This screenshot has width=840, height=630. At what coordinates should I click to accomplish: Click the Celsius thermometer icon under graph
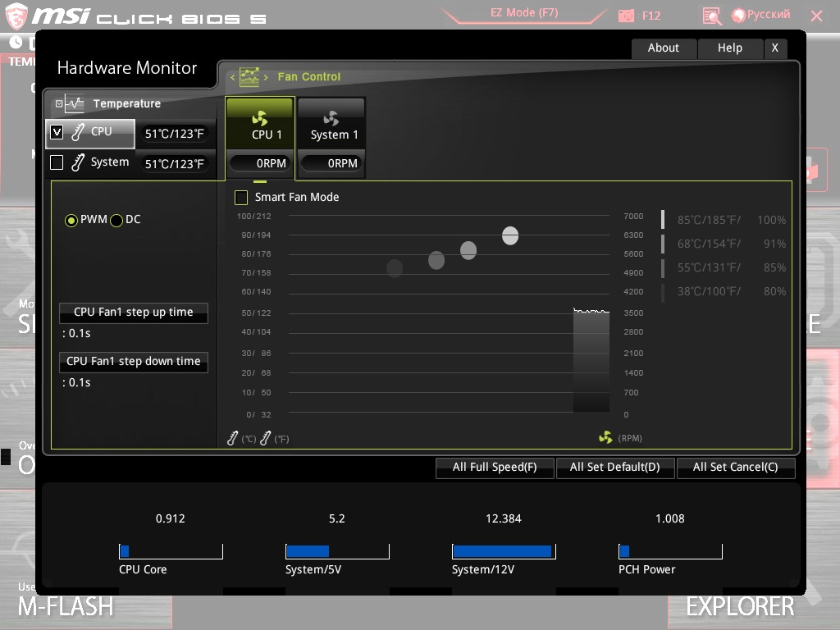pos(232,438)
